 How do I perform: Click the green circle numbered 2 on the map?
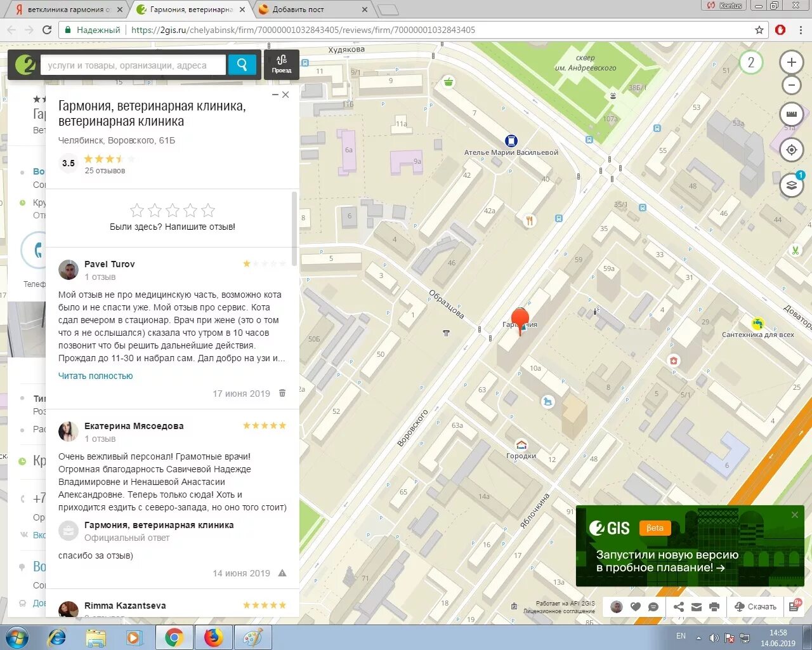pyautogui.click(x=750, y=62)
